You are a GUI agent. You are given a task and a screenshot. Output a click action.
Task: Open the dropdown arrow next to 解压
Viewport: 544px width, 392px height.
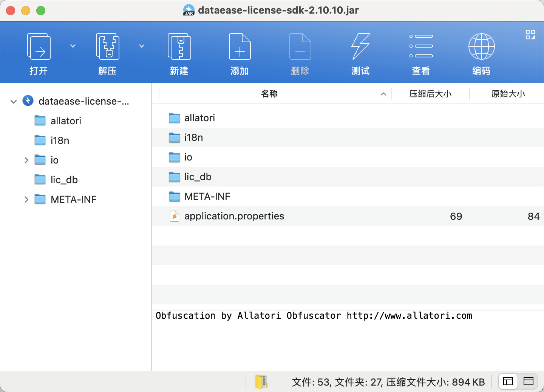point(142,46)
